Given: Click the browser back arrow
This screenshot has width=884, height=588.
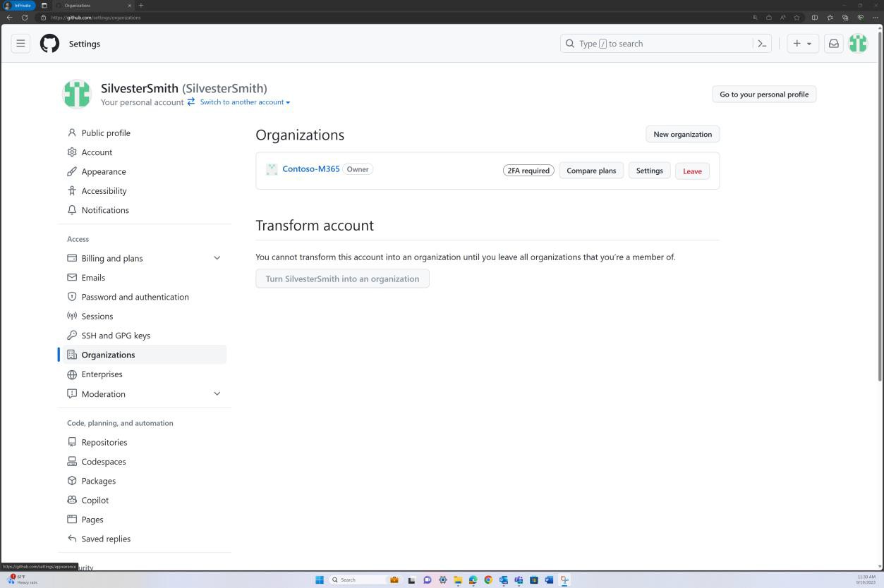Looking at the screenshot, I should coord(8,18).
